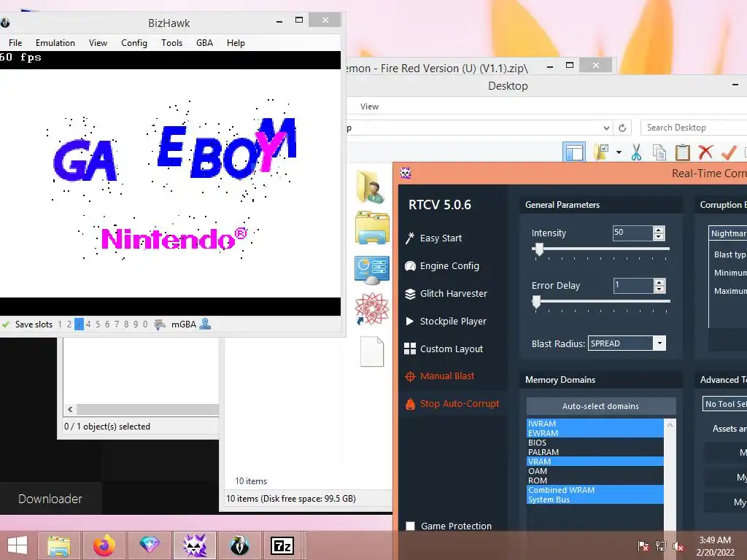
Task: Open BizHawk Emulation menu
Action: (55, 43)
